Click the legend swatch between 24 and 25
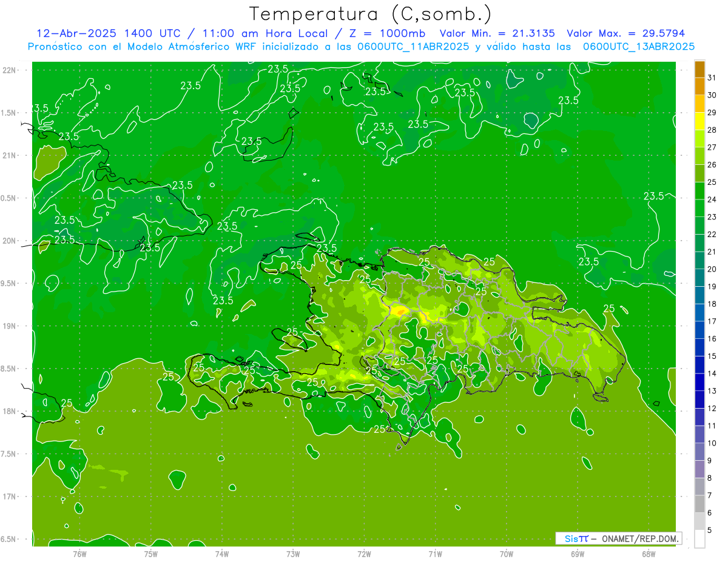This screenshot has height=562, width=728. click(x=699, y=191)
